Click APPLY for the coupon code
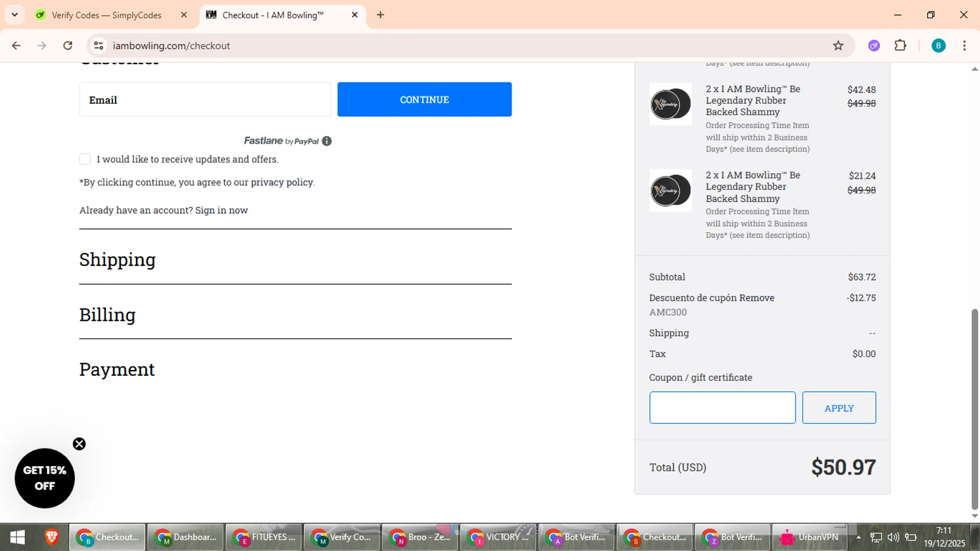 pyautogui.click(x=839, y=408)
